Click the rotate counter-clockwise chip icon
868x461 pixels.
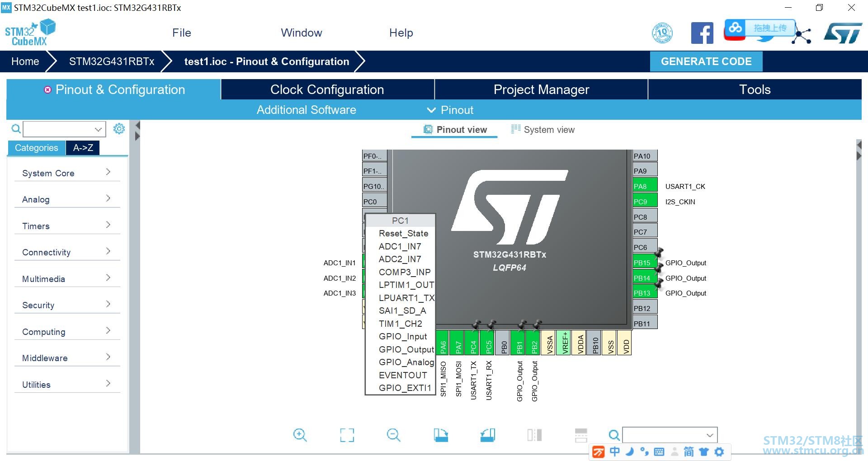(x=488, y=435)
